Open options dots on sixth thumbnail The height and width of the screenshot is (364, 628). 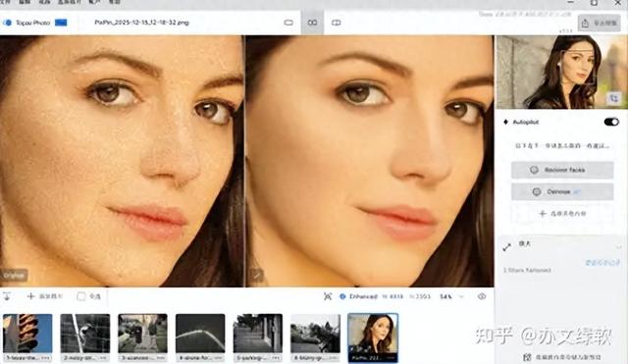[334, 357]
